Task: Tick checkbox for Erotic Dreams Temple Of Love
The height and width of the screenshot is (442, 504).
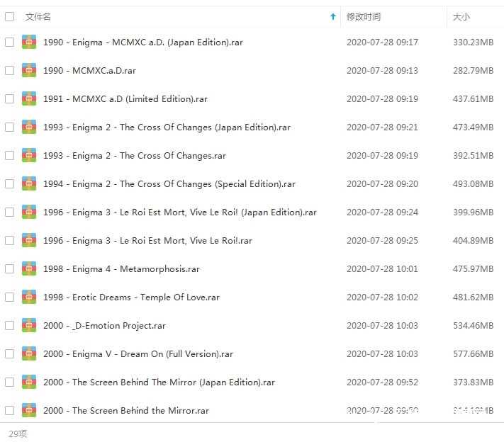Action: 10,297
